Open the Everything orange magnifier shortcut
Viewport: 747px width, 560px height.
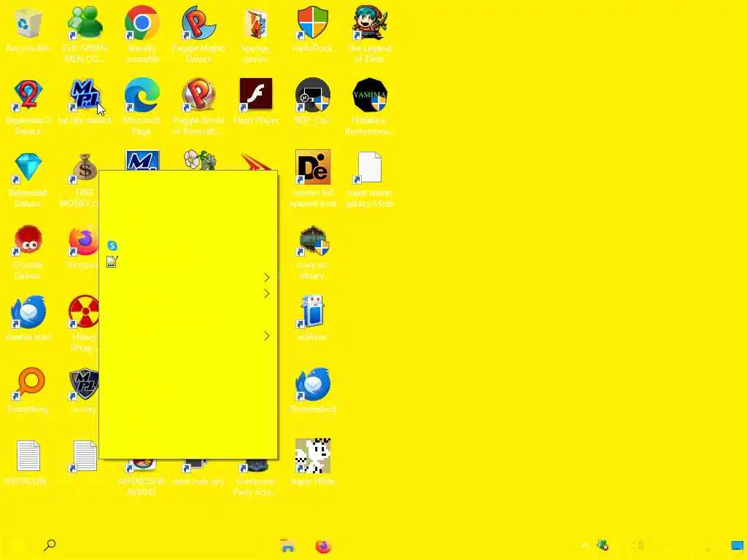28,384
